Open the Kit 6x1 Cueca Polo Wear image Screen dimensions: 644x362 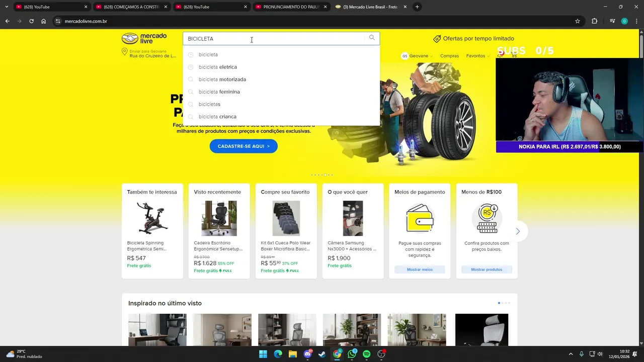pos(286,218)
